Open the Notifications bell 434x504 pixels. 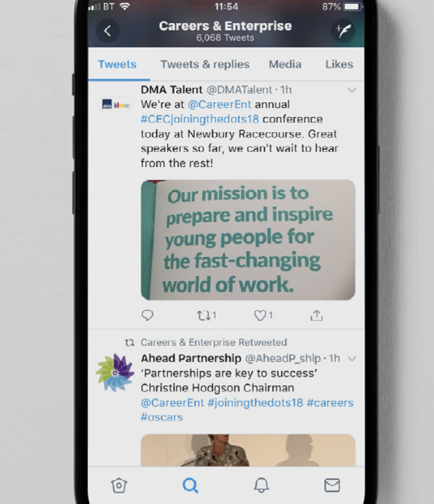[261, 485]
